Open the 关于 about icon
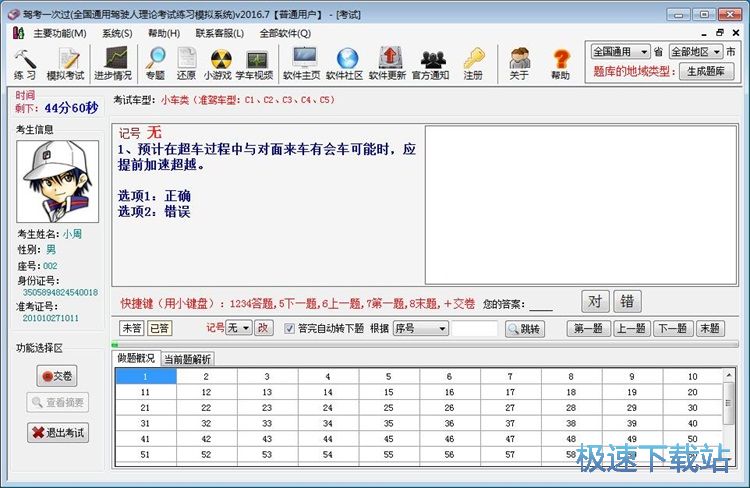The height and width of the screenshot is (488, 750). pyautogui.click(x=519, y=64)
